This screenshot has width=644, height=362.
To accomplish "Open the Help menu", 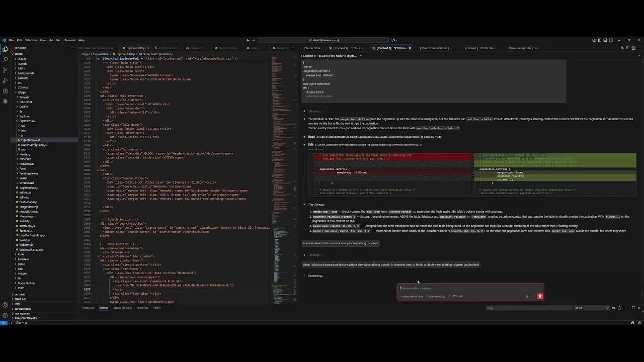I will tap(82, 40).
